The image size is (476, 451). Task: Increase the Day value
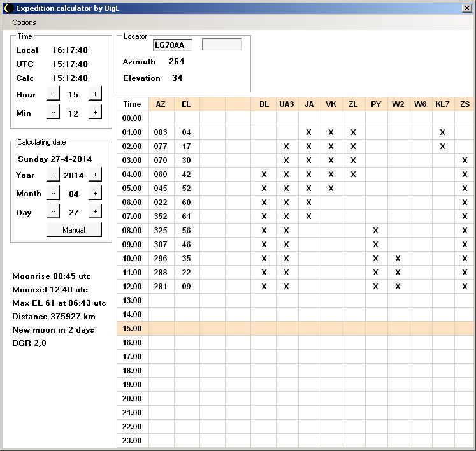click(95, 212)
